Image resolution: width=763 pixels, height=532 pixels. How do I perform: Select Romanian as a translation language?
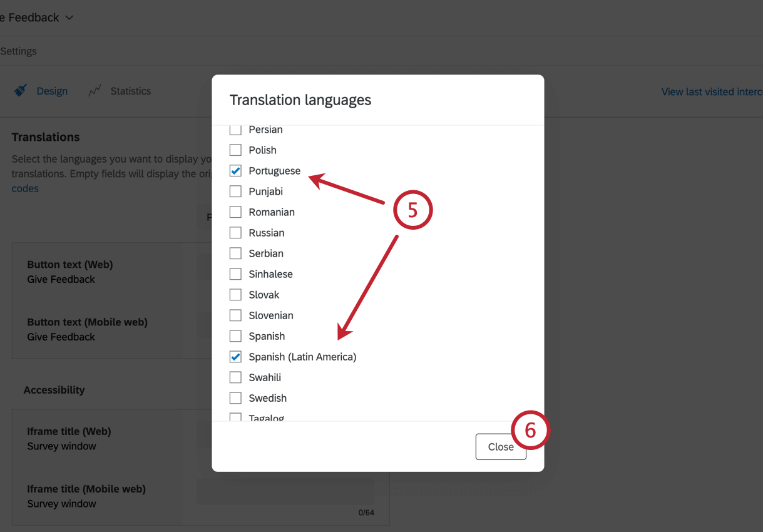click(x=236, y=212)
